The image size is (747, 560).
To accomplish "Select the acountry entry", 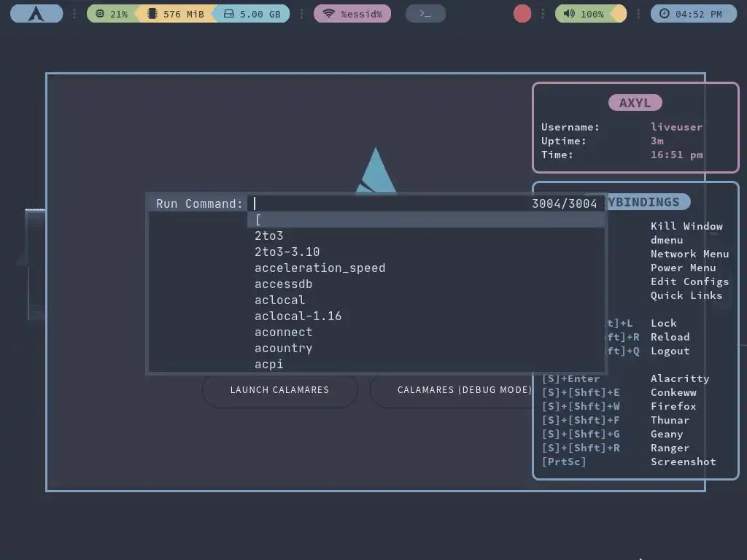I will tap(426, 348).
